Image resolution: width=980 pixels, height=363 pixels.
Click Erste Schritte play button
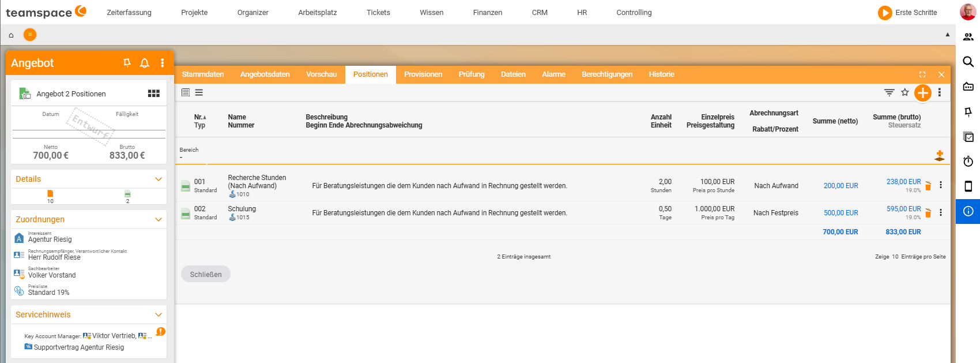click(x=885, y=12)
